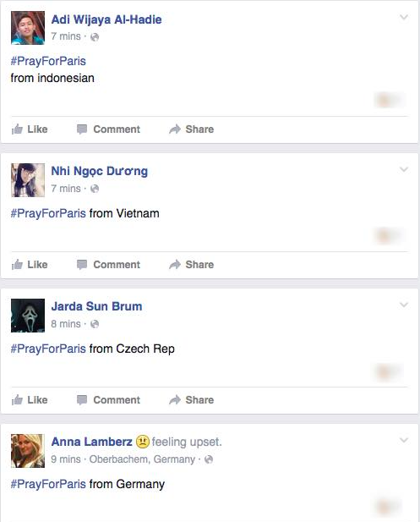Viewport: 420px width, 522px height.
Task: Click public globe icon on Adi's post
Action: click(x=95, y=36)
